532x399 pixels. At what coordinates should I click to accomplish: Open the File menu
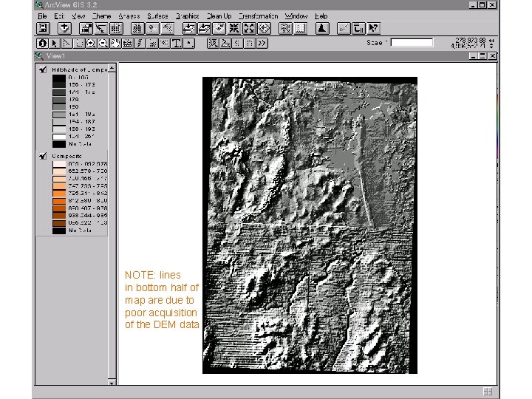[42, 16]
